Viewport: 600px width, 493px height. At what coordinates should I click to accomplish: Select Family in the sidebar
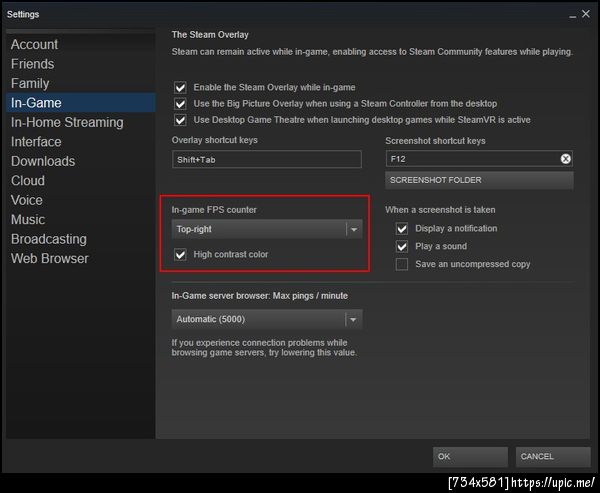[30, 83]
